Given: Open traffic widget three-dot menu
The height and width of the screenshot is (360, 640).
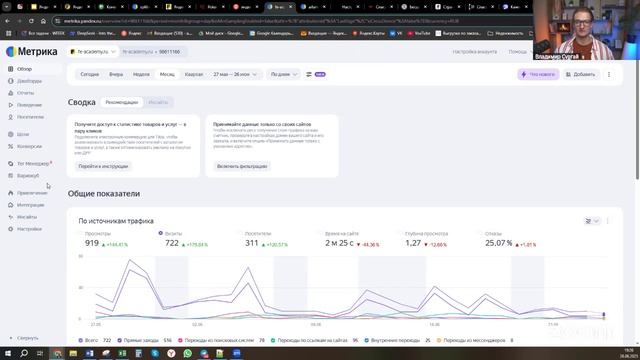Looking at the screenshot, I should point(608,221).
